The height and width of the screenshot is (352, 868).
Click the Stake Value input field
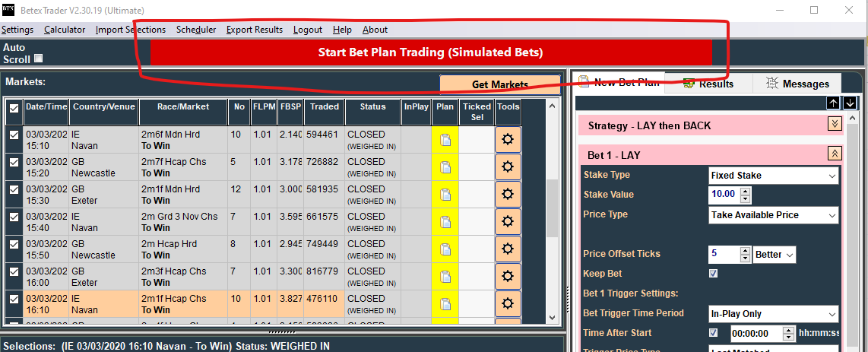[723, 195]
